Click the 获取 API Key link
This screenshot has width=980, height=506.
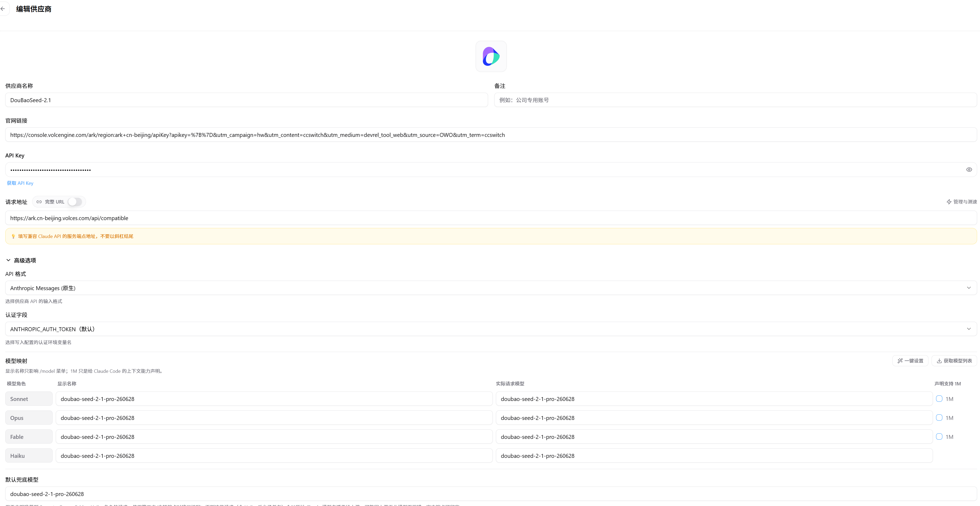coord(20,183)
